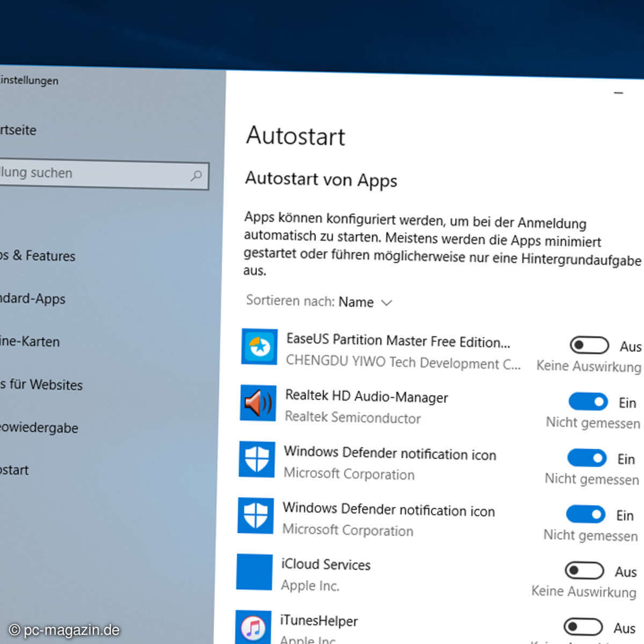644x644 pixels.
Task: Disable Realtek HD Audio-Manager autostart
Action: pyautogui.click(x=588, y=402)
